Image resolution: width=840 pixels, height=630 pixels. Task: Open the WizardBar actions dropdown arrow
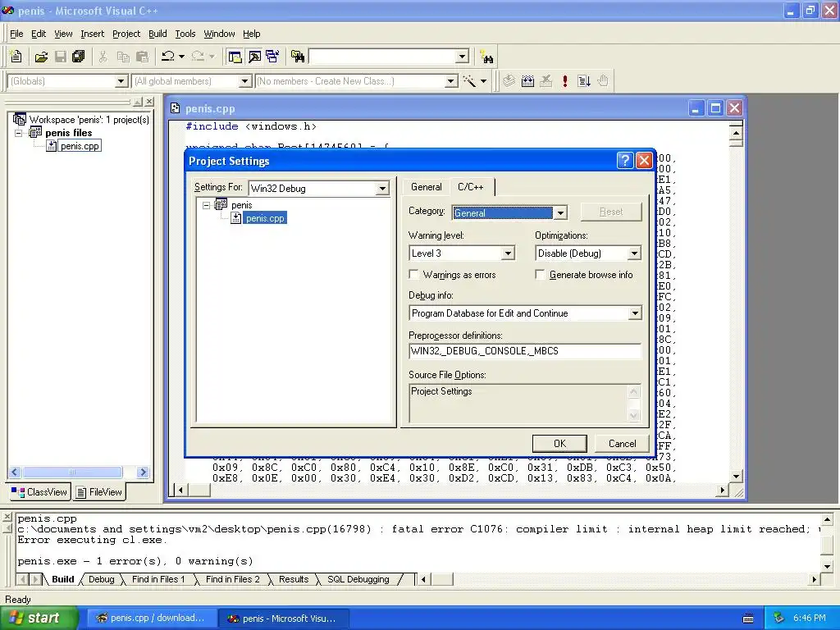pyautogui.click(x=483, y=81)
